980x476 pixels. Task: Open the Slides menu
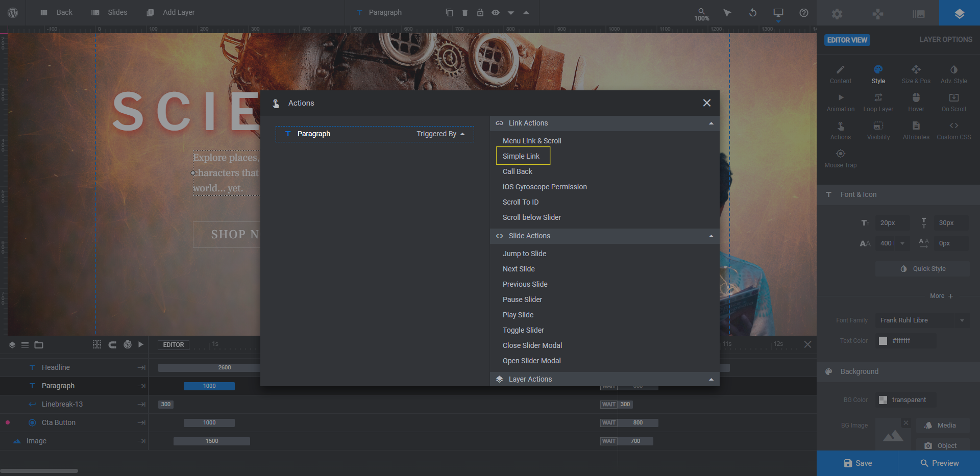pyautogui.click(x=109, y=12)
